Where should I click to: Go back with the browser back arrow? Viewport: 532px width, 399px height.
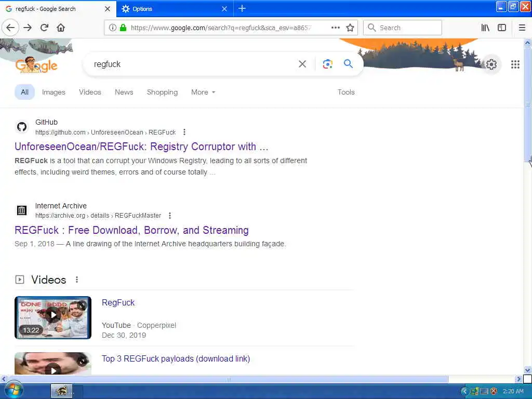[x=10, y=28]
